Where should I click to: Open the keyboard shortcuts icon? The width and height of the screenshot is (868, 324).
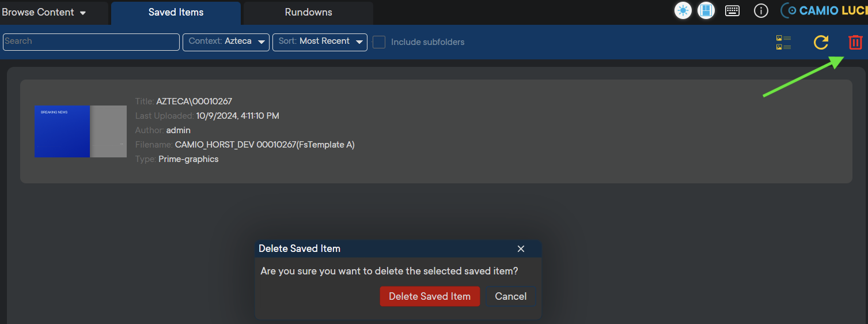[x=732, y=11]
